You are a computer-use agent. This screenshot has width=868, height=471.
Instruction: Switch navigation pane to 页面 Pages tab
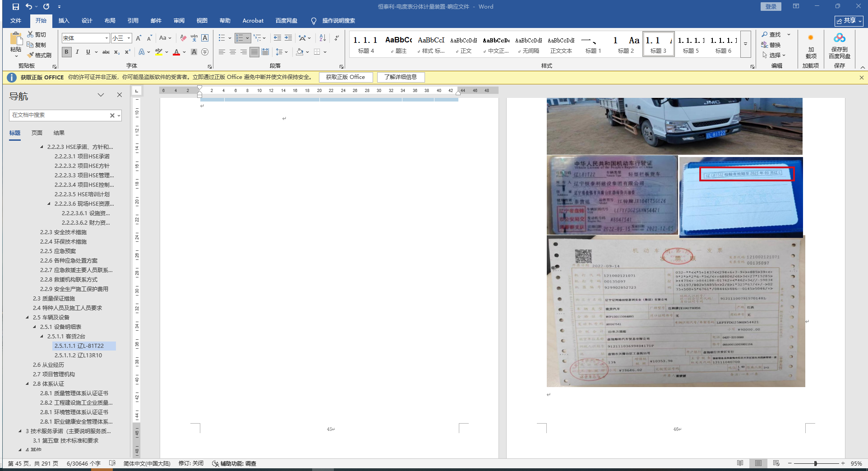[37, 133]
